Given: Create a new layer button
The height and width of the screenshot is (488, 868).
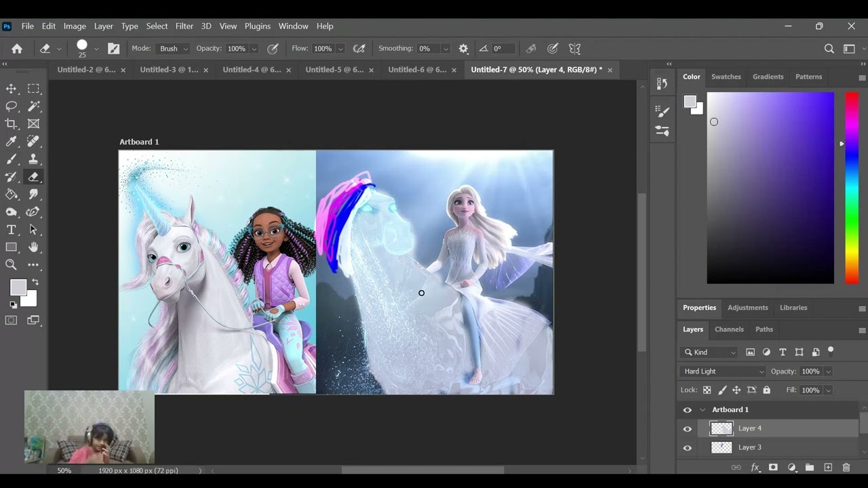Looking at the screenshot, I should click(828, 468).
